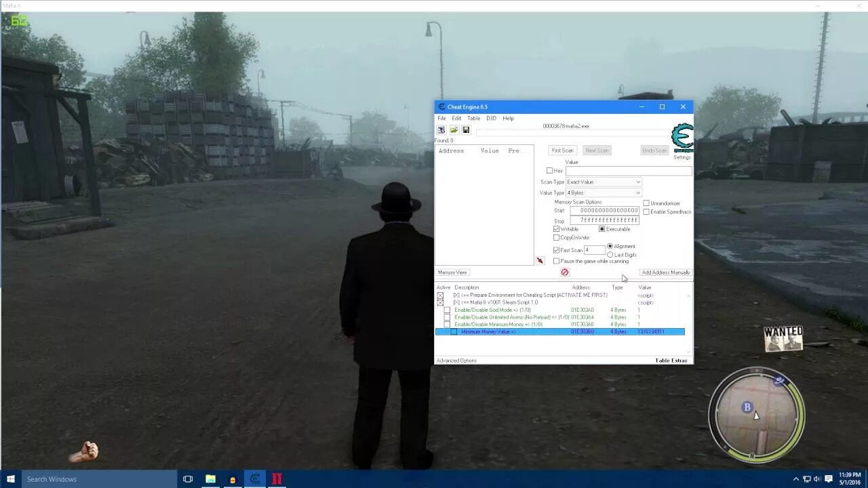
Task: Click the First Scan button
Action: tap(562, 150)
